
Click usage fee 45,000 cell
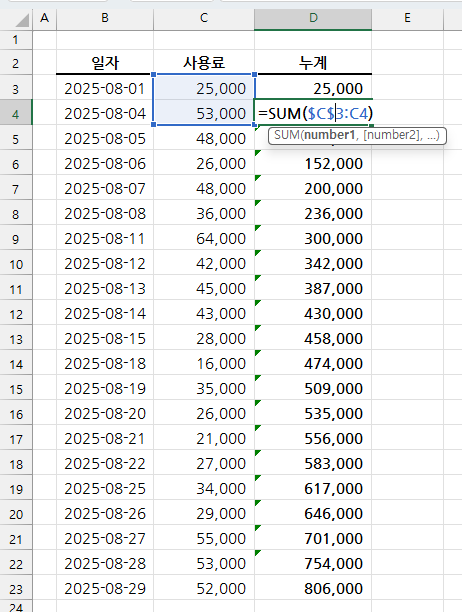pyautogui.click(x=204, y=288)
